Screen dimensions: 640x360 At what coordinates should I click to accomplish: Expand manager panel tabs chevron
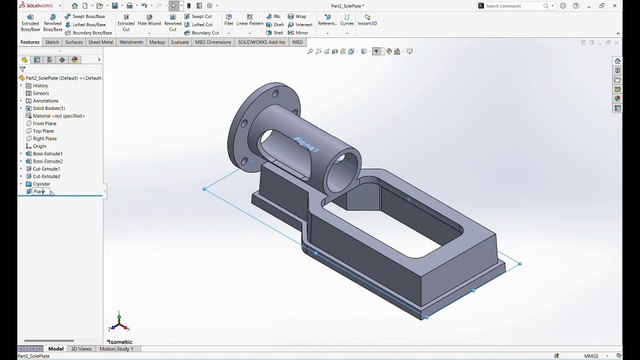click(x=99, y=60)
